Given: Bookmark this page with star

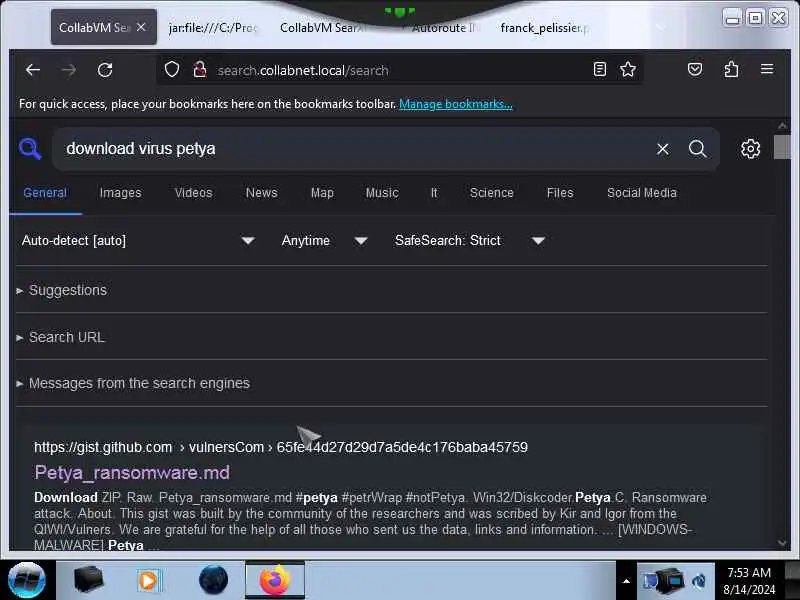Looking at the screenshot, I should click(x=628, y=69).
